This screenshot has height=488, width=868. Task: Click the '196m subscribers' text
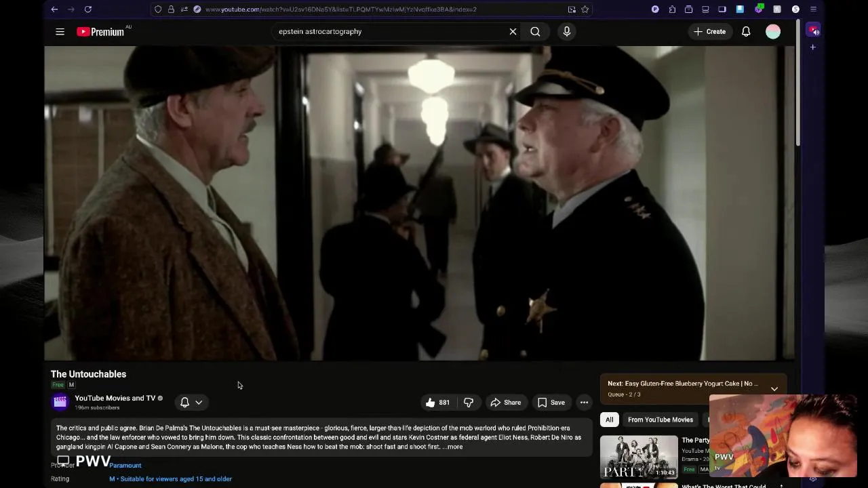tap(97, 408)
